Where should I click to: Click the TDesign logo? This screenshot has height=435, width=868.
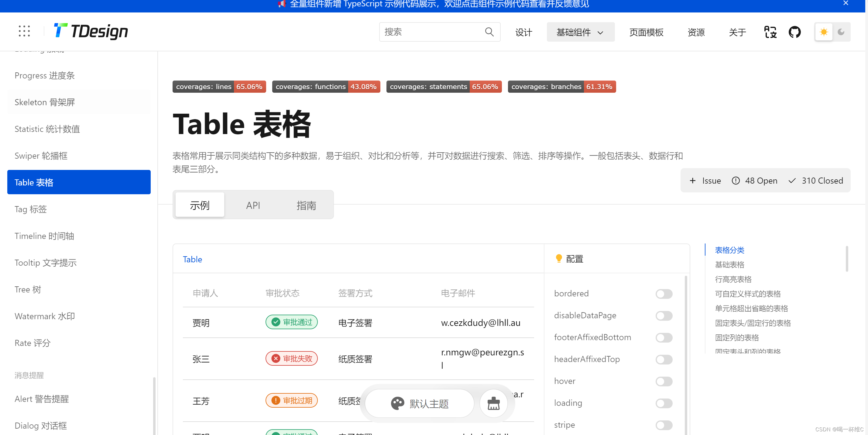tap(90, 31)
